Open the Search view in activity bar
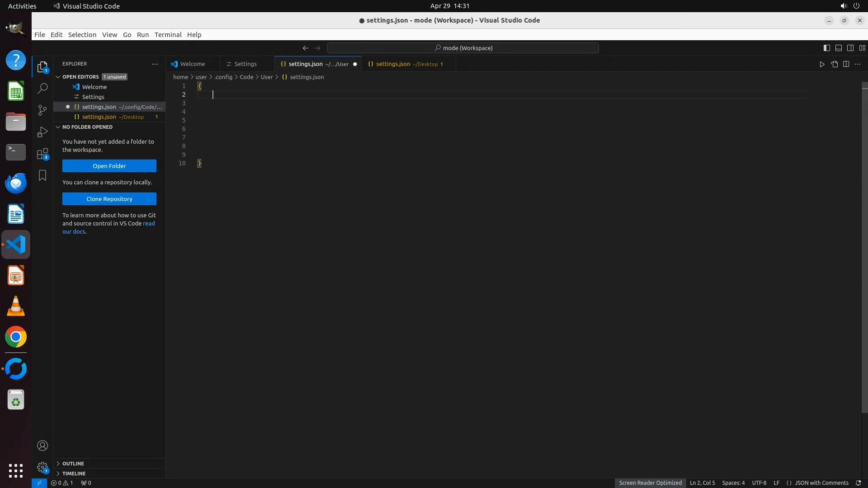Viewport: 868px width, 488px height. (42, 89)
